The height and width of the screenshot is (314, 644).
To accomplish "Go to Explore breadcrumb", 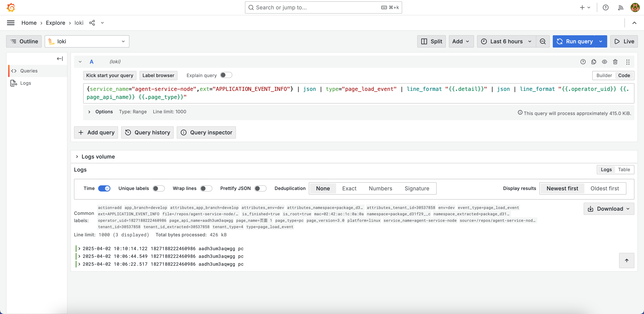I will (x=56, y=23).
